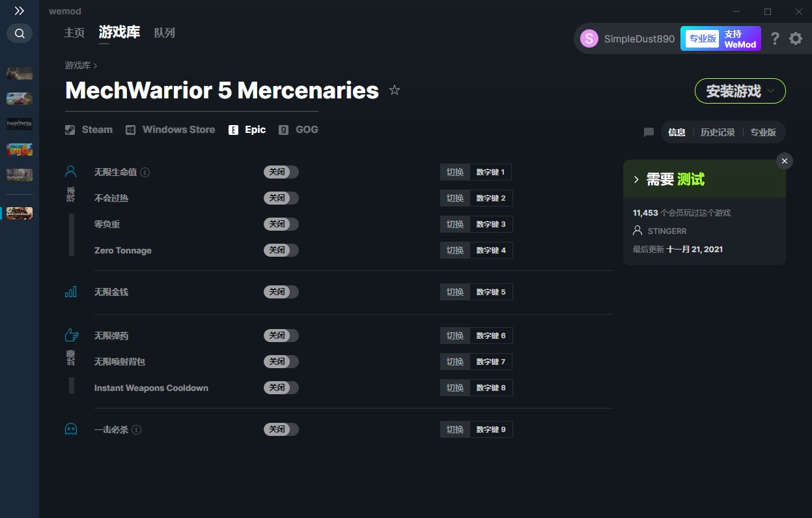The image size is (812, 518).
Task: Open help with the question mark icon
Action: click(775, 38)
